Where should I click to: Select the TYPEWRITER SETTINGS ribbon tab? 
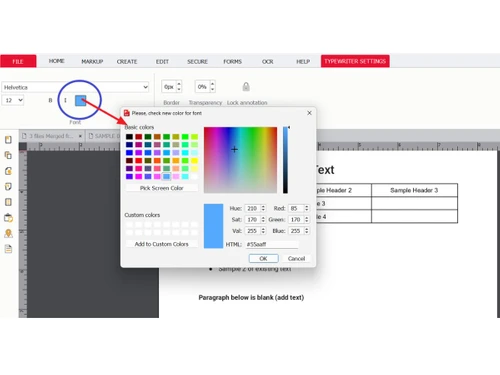pos(355,61)
